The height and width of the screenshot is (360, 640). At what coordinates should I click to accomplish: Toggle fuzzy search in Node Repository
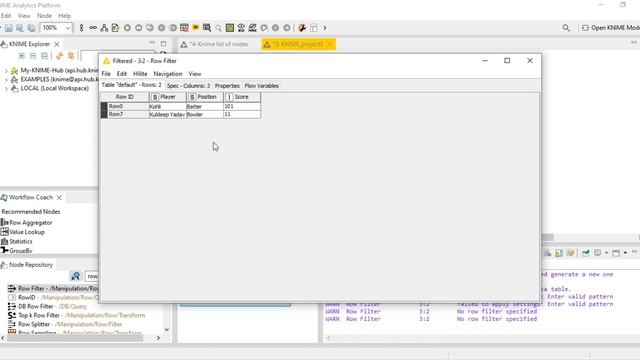pos(76,276)
